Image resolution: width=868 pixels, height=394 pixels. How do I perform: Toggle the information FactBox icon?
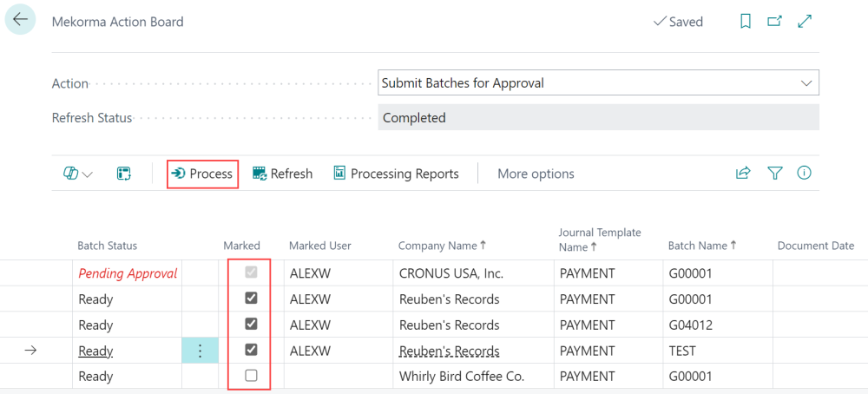coord(804,173)
